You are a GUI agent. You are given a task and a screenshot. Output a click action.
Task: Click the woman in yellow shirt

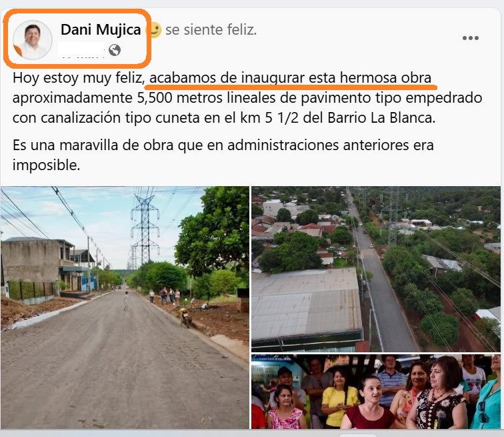337,399
